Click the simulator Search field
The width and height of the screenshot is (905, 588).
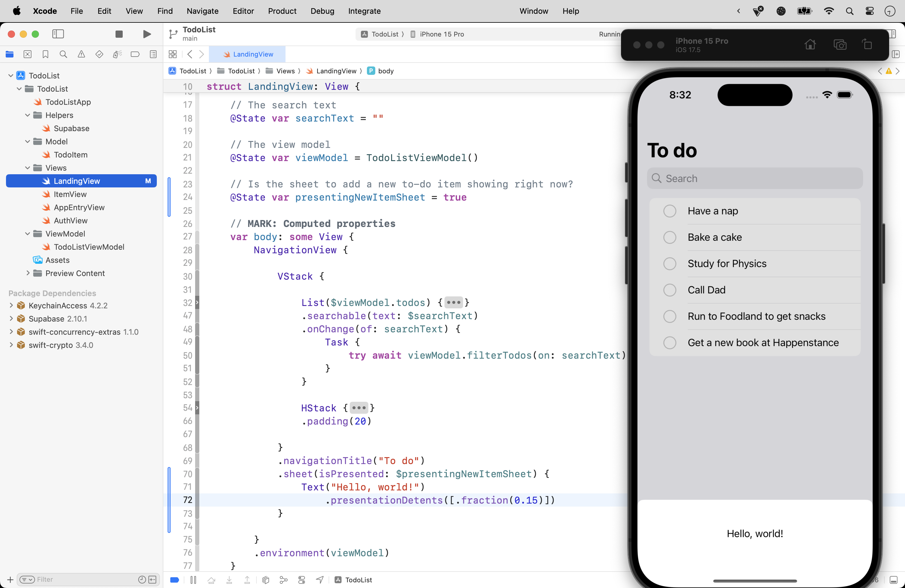(x=754, y=178)
